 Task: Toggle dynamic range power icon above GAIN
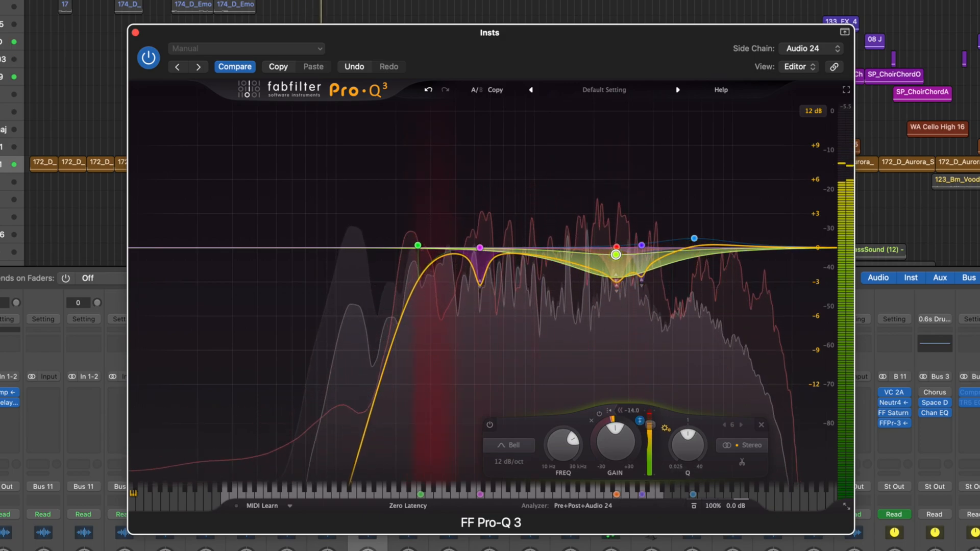coord(599,413)
